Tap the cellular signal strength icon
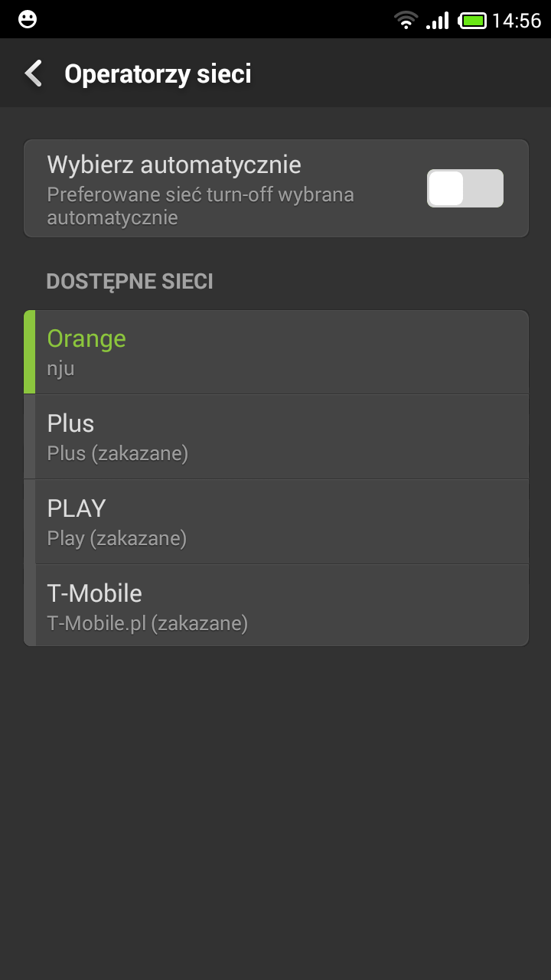The width and height of the screenshot is (551, 980). (x=437, y=20)
